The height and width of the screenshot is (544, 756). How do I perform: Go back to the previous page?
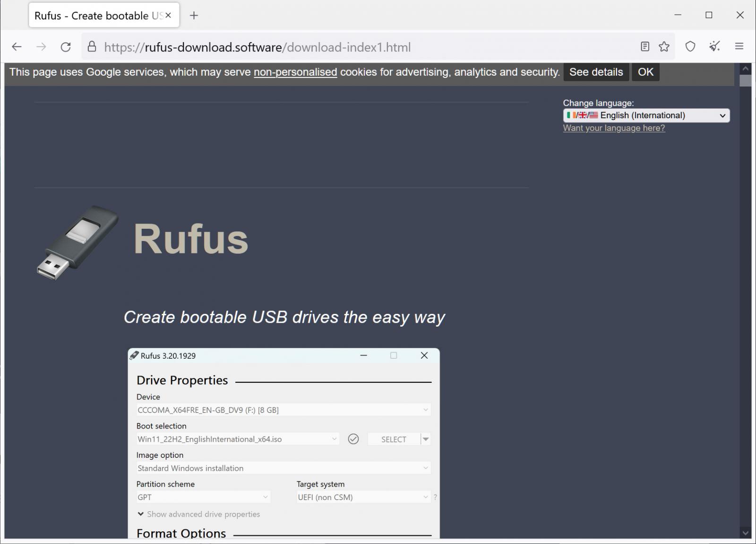(17, 47)
